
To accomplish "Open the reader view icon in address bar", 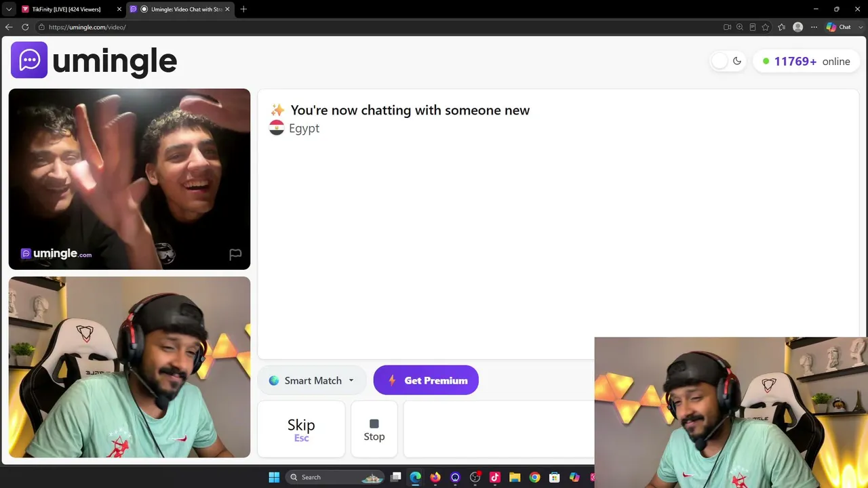I will click(x=753, y=27).
